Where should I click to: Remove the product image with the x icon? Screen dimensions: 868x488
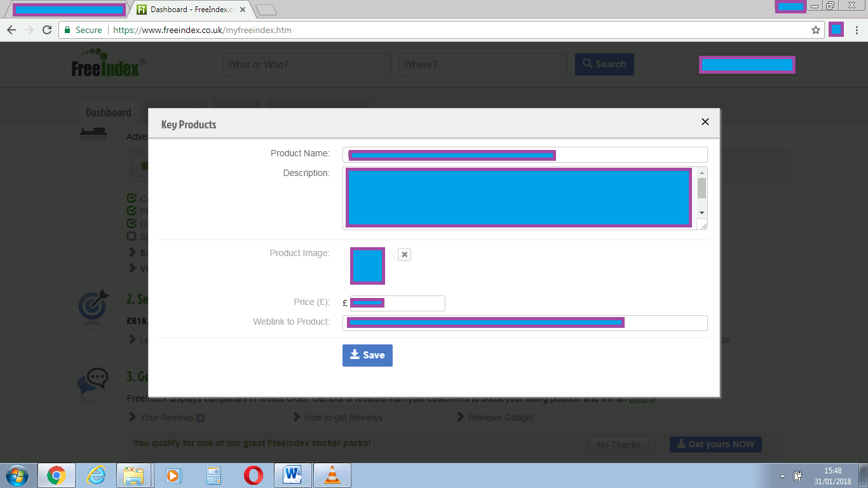coord(405,255)
